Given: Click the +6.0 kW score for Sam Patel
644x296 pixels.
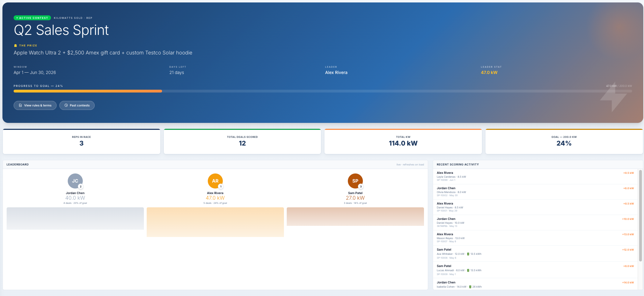Looking at the screenshot, I should (x=629, y=266).
